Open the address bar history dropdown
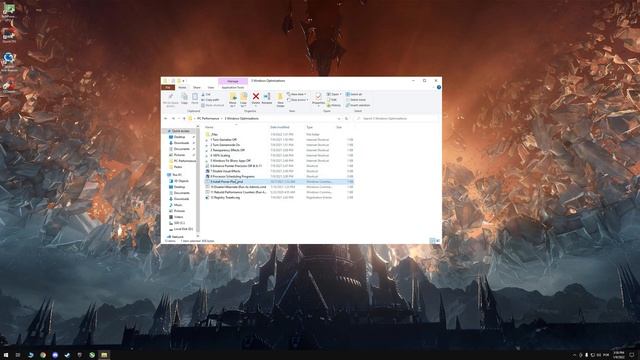 point(339,118)
